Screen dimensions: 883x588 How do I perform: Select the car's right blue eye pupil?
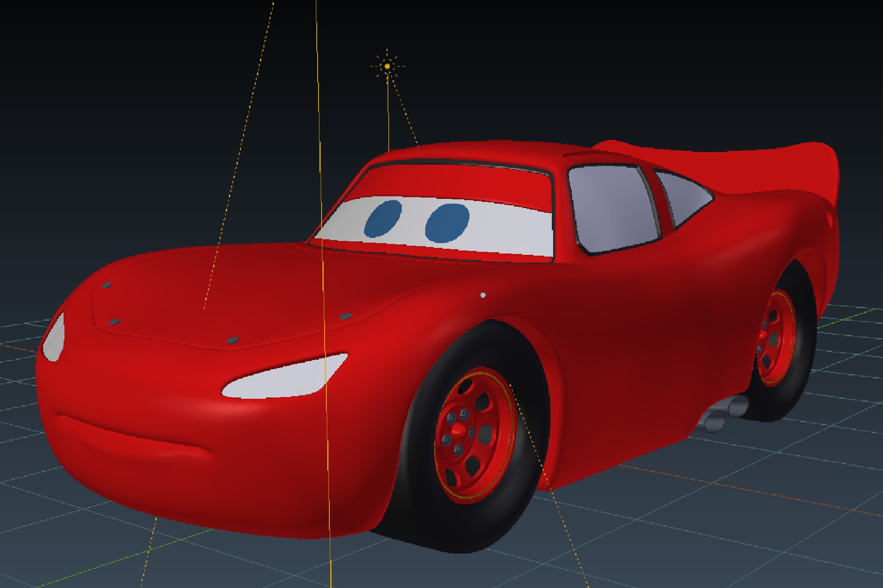point(447,223)
